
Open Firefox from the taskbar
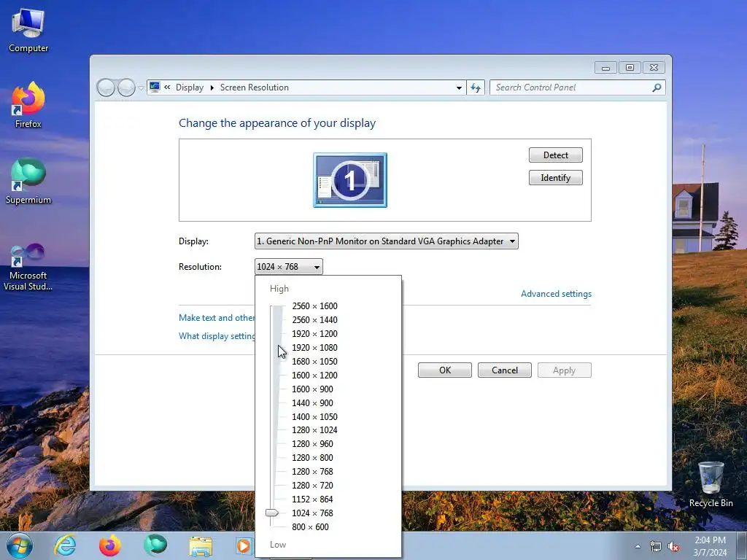pos(109,545)
